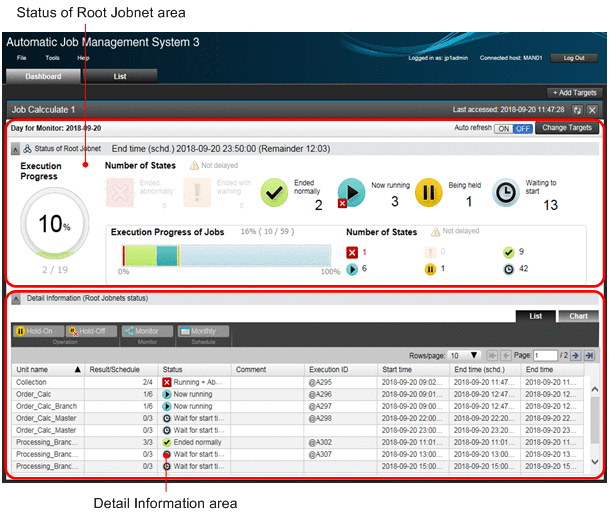This screenshot has height=515, width=611.
Task: Open the Rows/page dropdown
Action: 464,355
